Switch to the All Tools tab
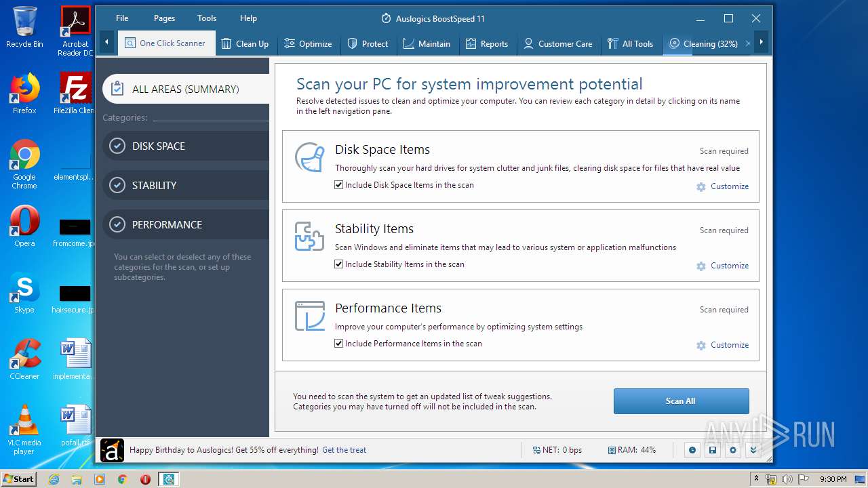This screenshot has height=488, width=868. tap(630, 43)
